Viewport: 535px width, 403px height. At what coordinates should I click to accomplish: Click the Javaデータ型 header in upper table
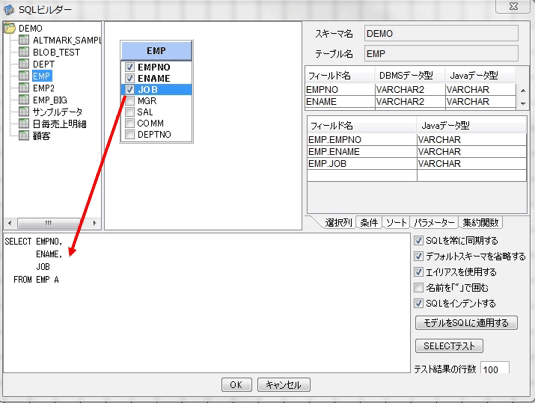pyautogui.click(x=480, y=75)
